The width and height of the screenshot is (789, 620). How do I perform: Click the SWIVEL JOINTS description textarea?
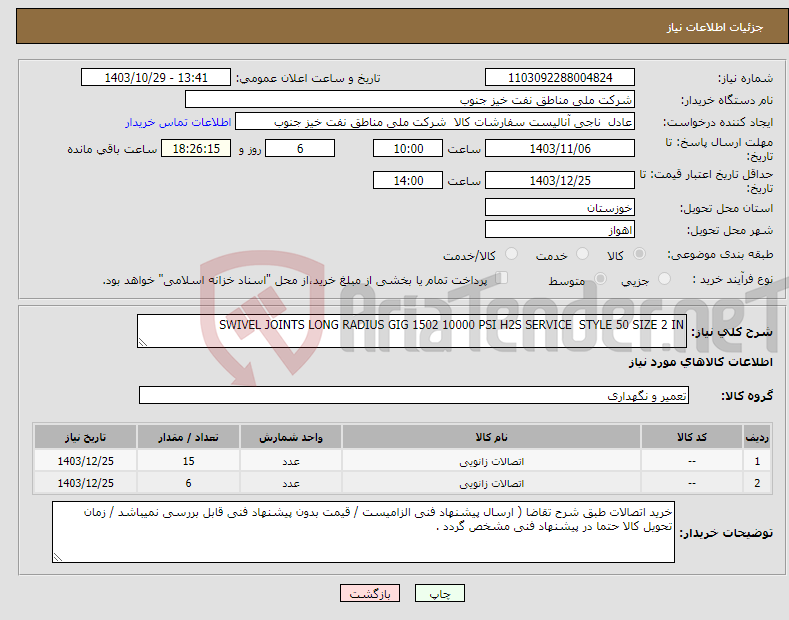pyautogui.click(x=412, y=331)
